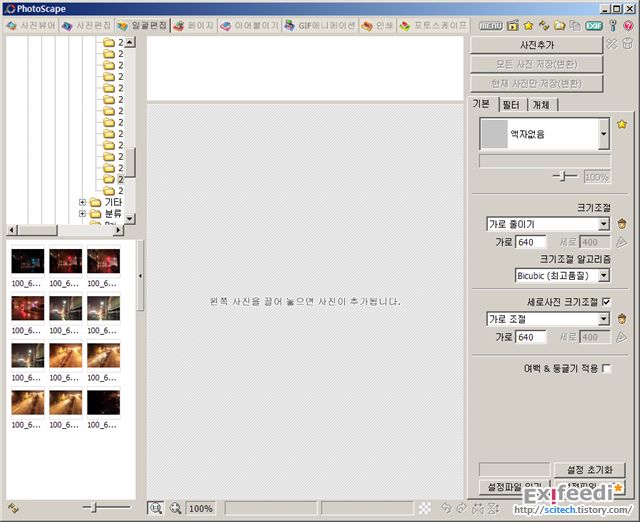640x522 pixels.
Task: Toggle the 세로사진 크기조절 checkbox
Action: pyautogui.click(x=607, y=302)
